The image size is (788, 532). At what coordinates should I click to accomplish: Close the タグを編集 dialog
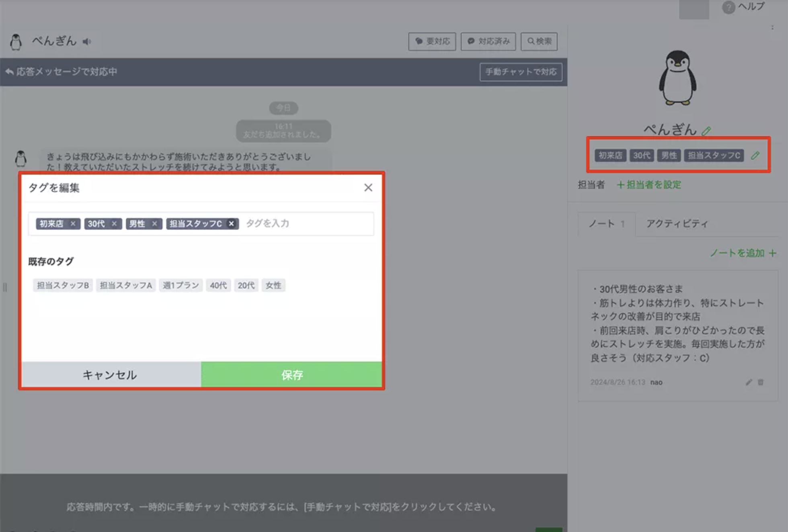[x=368, y=187]
